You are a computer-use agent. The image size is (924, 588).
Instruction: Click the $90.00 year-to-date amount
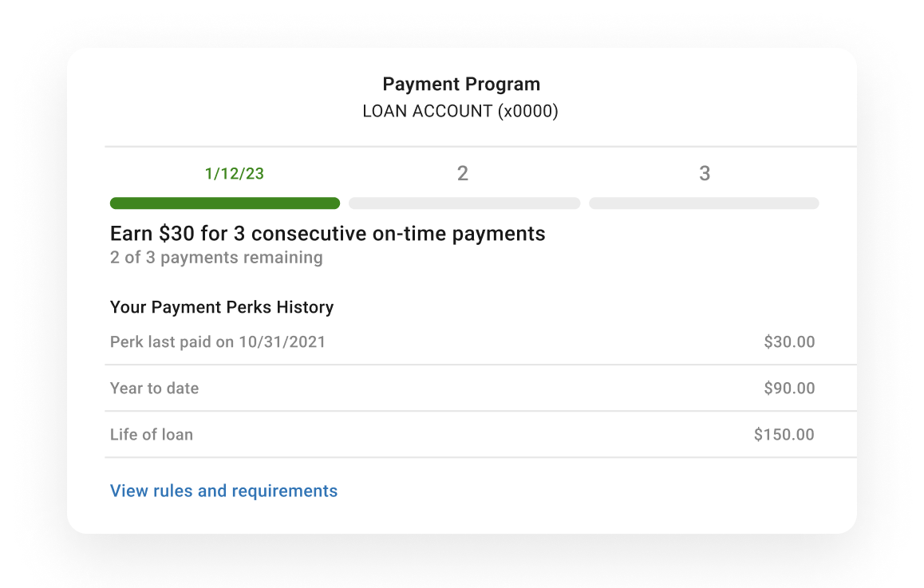coord(788,389)
